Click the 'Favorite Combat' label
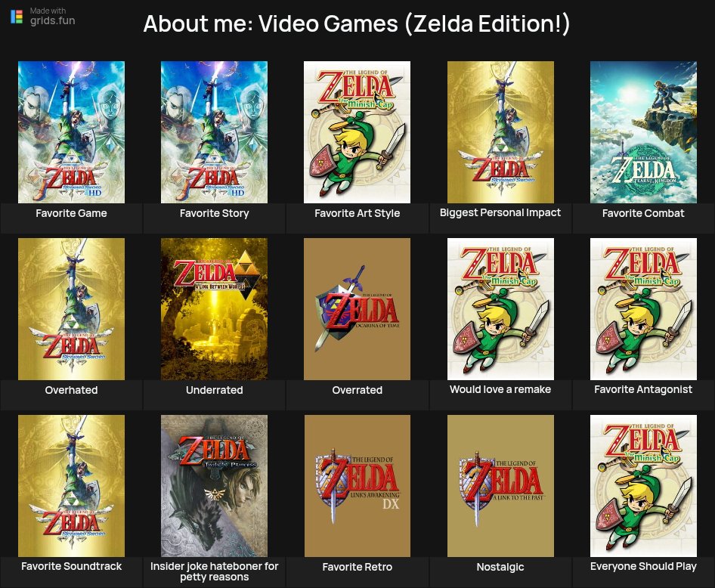Screen dimensions: 715x588 pyautogui.click(x=643, y=213)
